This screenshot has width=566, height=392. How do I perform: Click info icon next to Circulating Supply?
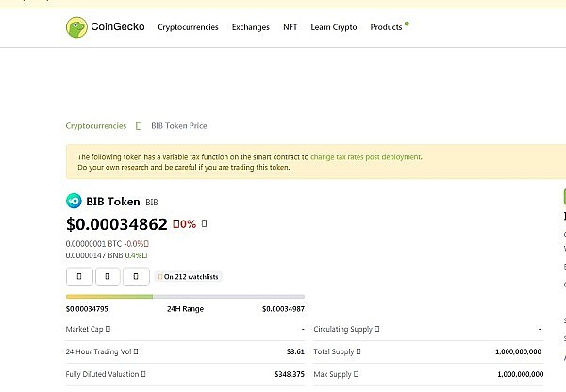[x=378, y=329]
